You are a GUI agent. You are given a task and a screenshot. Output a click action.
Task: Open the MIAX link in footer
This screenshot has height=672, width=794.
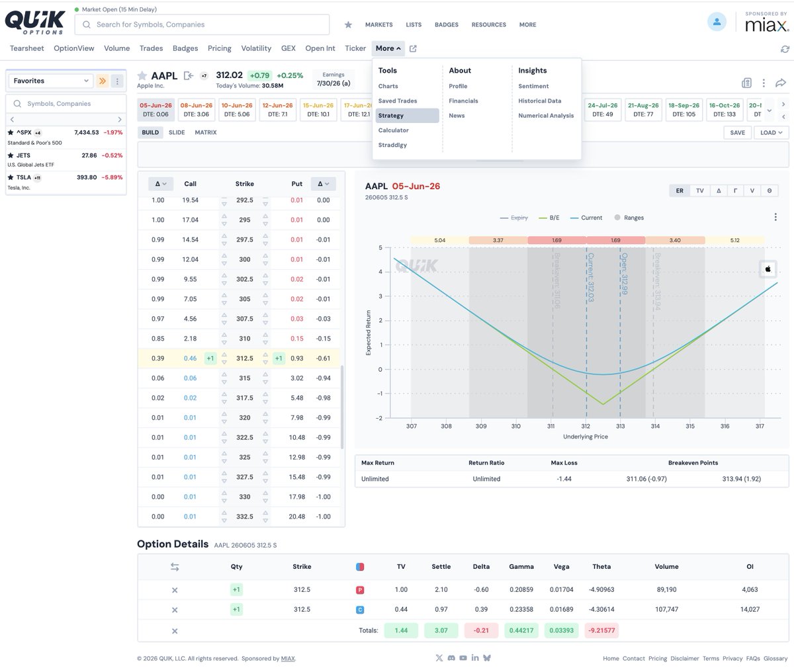click(x=288, y=659)
